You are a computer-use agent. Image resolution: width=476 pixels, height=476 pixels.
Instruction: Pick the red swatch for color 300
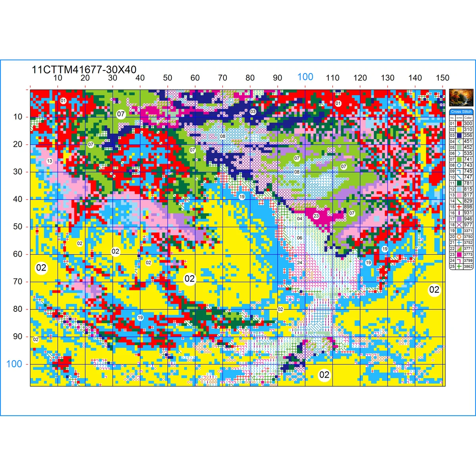click(459, 124)
